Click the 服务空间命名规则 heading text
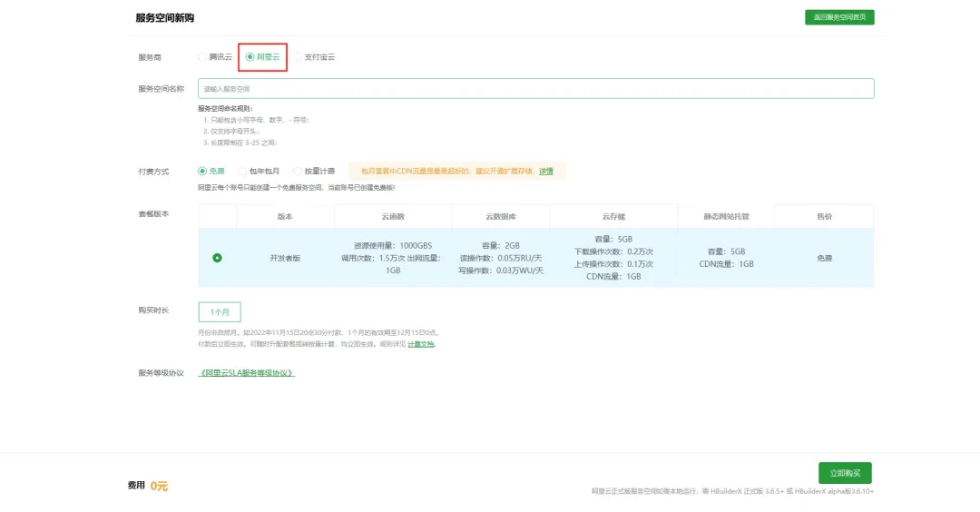 (226, 109)
